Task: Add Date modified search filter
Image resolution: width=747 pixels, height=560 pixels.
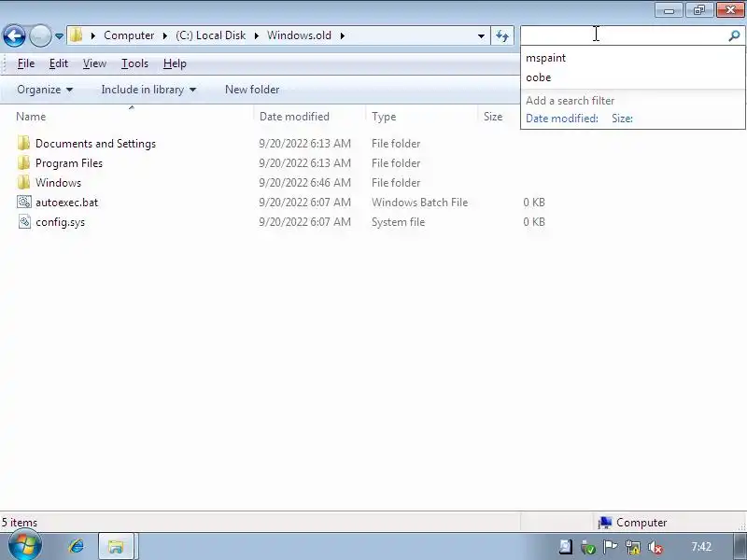Action: pyautogui.click(x=562, y=119)
